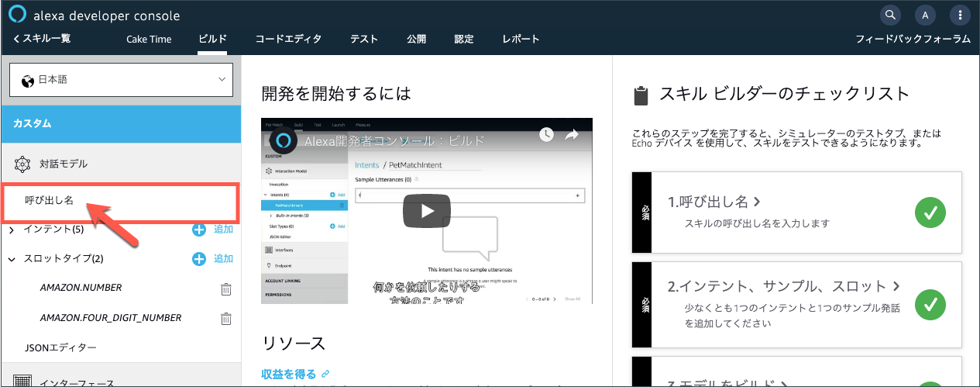Select インターフェース in the sidebar
Viewport: 980px width, 387px height.
77,382
